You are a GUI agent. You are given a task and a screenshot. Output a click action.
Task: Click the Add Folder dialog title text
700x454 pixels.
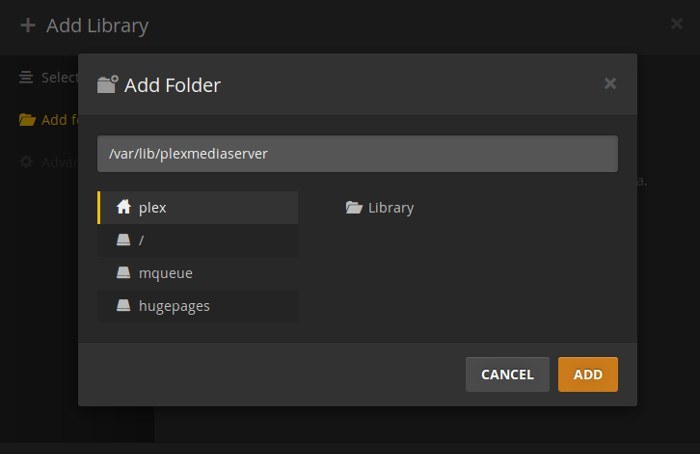click(172, 85)
